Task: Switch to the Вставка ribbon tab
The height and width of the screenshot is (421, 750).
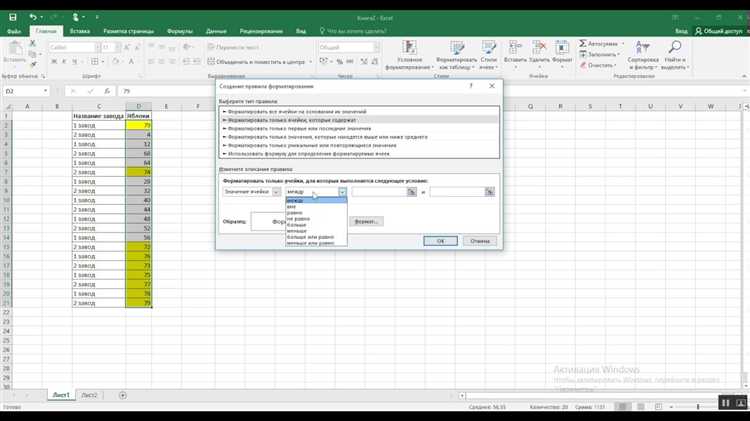Action: 80,31
